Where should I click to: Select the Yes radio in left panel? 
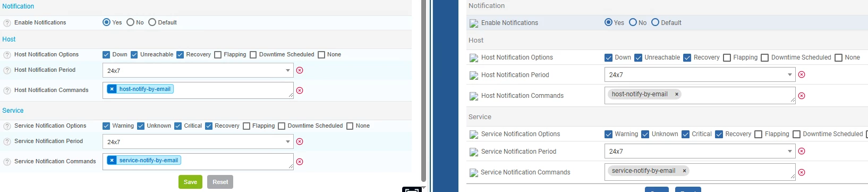tap(106, 22)
